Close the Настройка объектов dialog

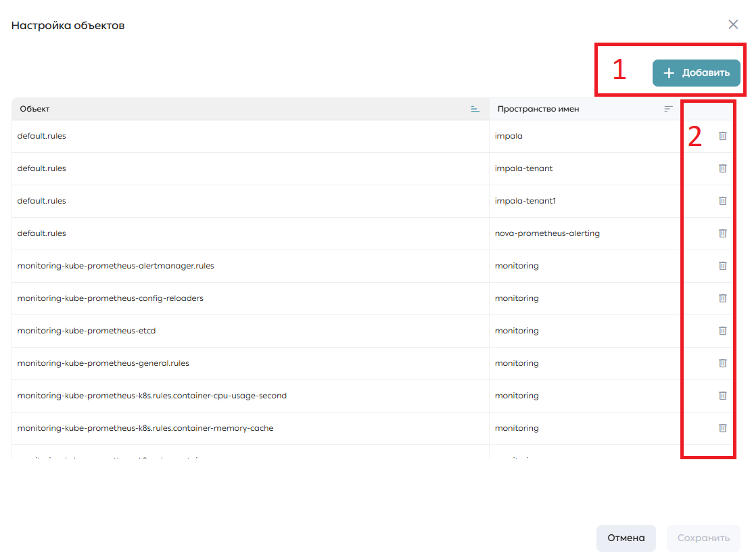click(733, 24)
